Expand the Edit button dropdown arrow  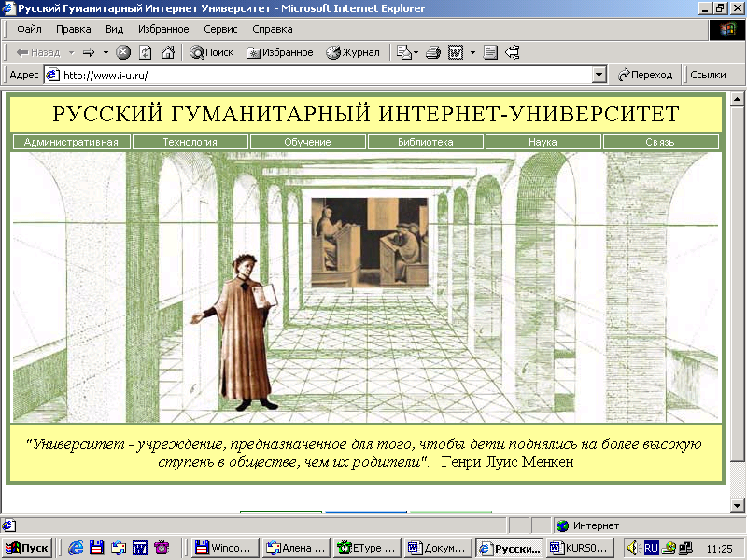click(x=472, y=52)
